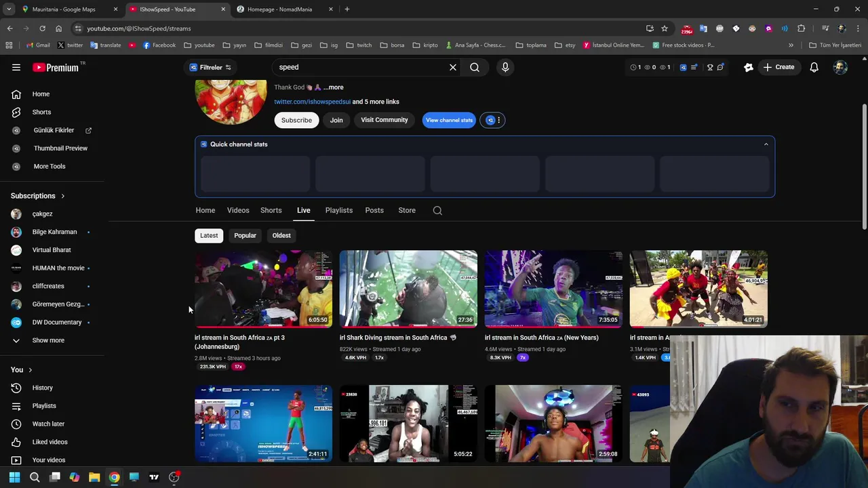868x488 pixels.
Task: Open Chrome extensions puzzle icon
Action: point(802,28)
